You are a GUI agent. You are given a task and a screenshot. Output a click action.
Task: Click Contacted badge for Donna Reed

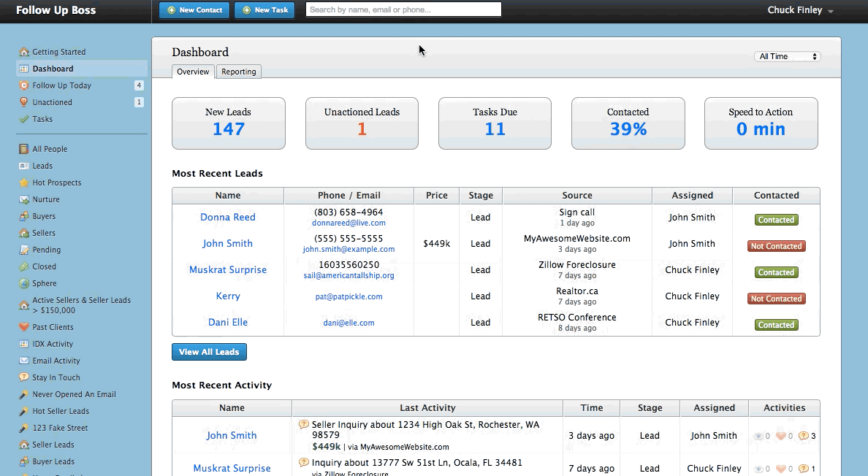tap(776, 220)
